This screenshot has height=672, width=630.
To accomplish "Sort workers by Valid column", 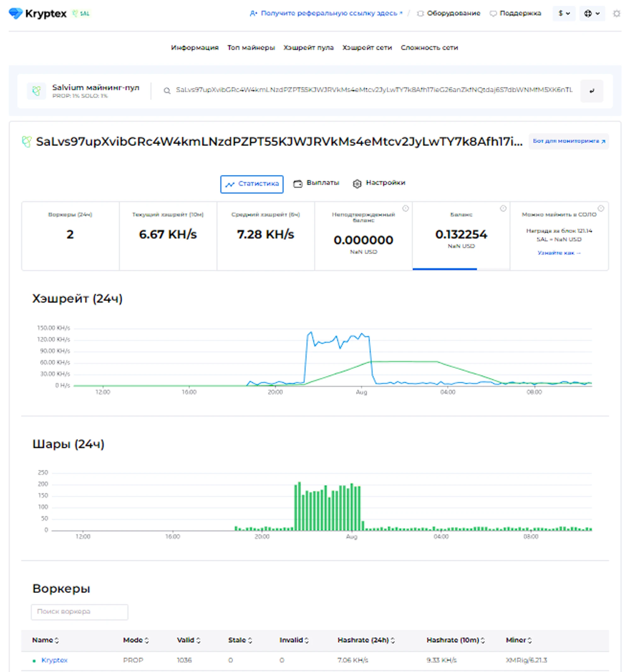I will coord(188,640).
